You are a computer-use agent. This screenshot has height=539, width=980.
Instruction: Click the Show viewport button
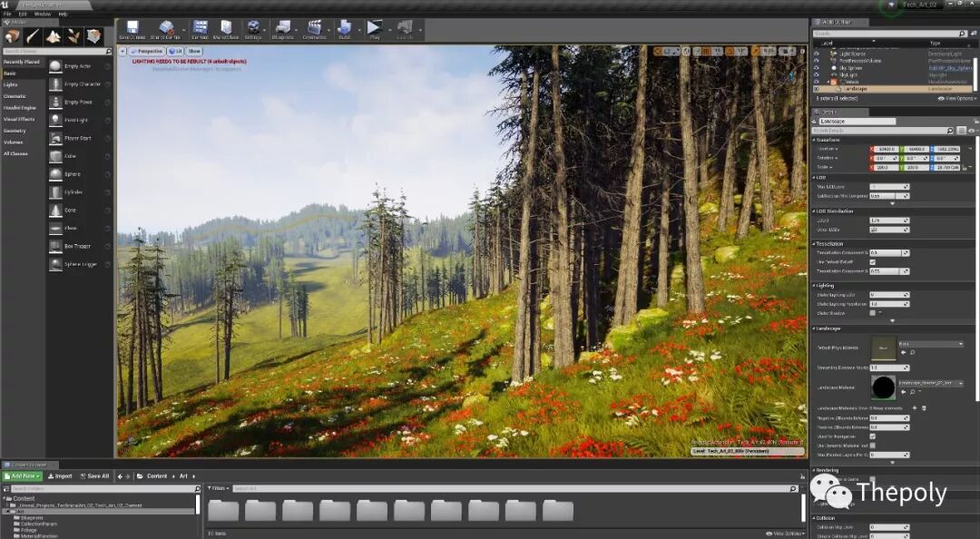point(194,52)
